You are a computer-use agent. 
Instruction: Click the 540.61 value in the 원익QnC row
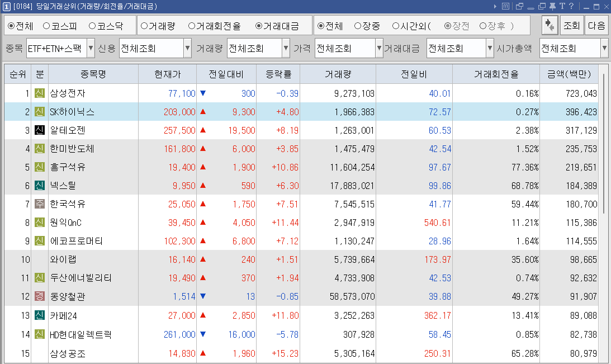437,223
